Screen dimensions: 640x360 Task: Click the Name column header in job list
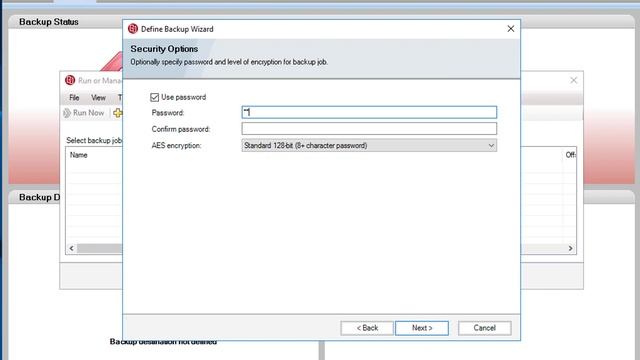(78, 155)
